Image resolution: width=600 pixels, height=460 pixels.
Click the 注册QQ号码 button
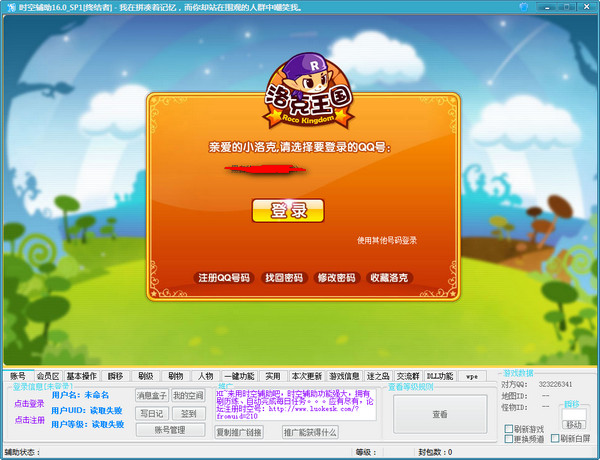[224, 278]
